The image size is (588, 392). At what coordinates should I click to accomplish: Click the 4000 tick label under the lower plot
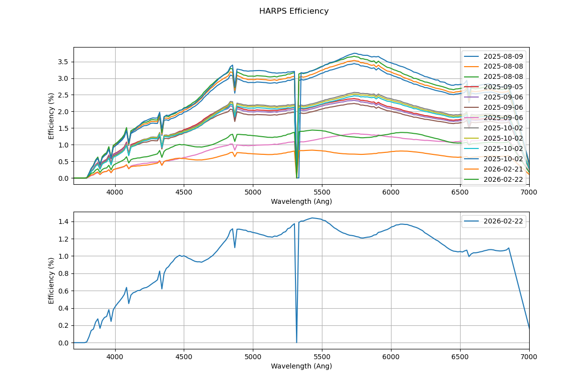tap(115, 357)
